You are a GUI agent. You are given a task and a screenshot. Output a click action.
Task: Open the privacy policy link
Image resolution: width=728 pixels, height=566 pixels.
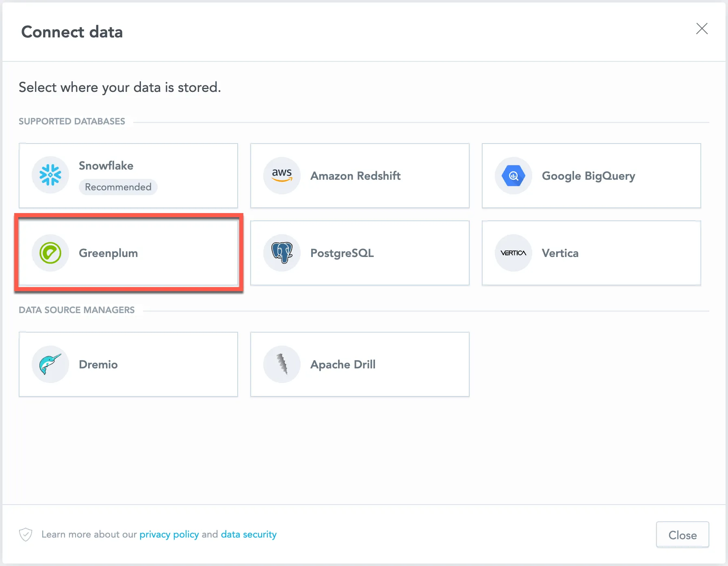click(x=169, y=534)
